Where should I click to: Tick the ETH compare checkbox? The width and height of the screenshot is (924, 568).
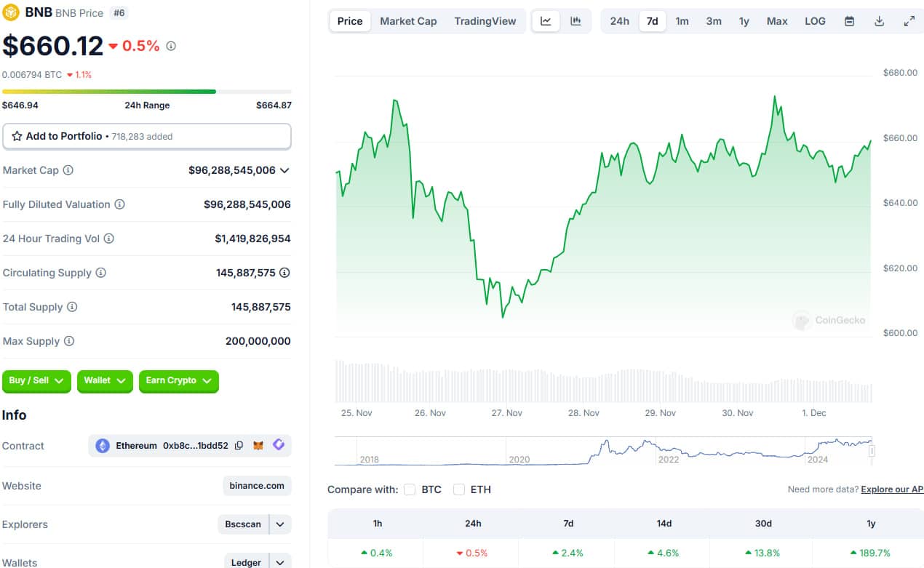[459, 489]
